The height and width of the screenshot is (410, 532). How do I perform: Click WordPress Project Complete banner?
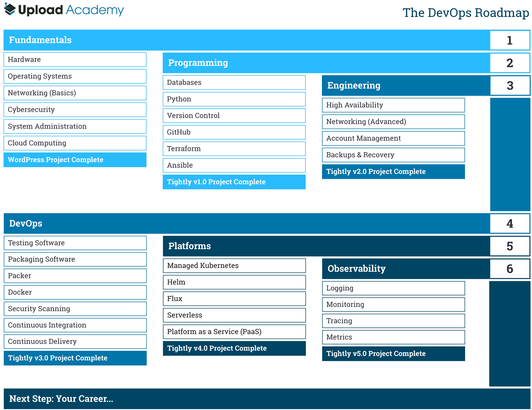[x=75, y=160]
